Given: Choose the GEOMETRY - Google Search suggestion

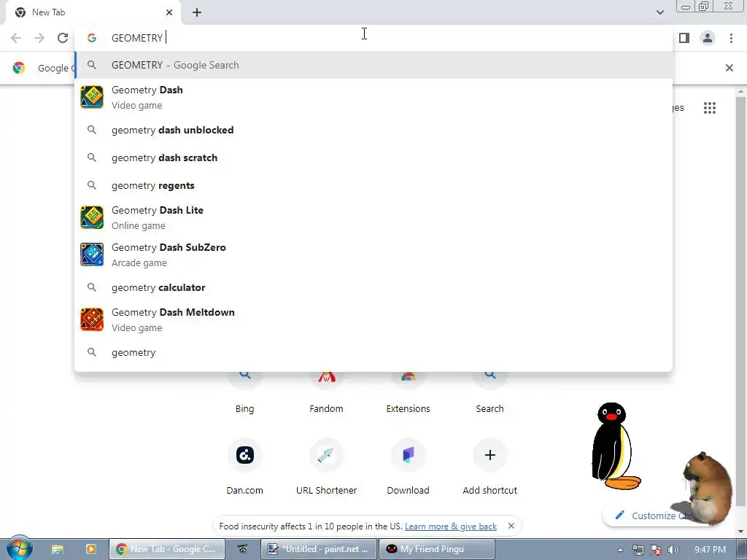Looking at the screenshot, I should click(373, 65).
